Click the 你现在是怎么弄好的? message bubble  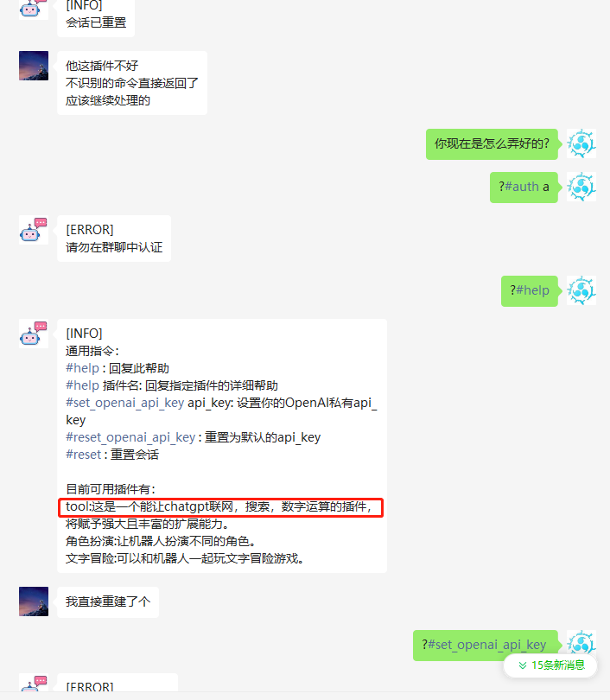point(492,143)
